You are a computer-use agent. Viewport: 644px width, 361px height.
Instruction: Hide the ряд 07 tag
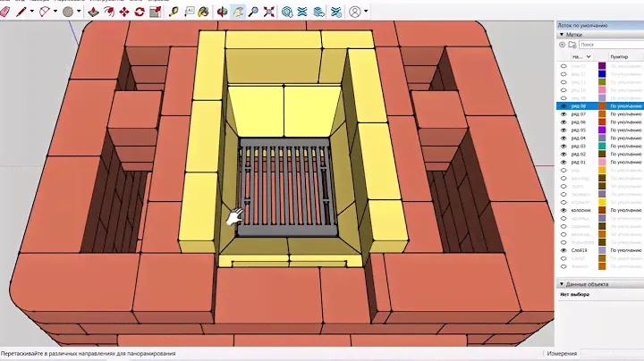pos(563,114)
